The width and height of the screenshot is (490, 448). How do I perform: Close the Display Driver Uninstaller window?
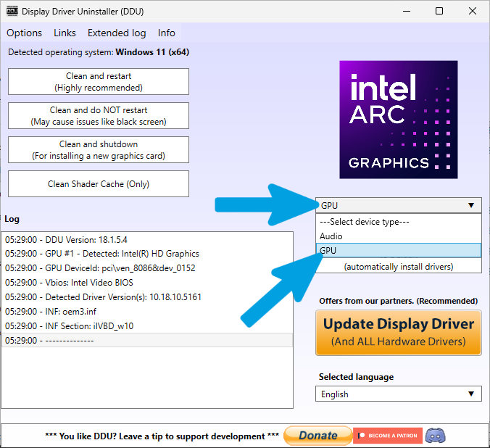(x=472, y=12)
